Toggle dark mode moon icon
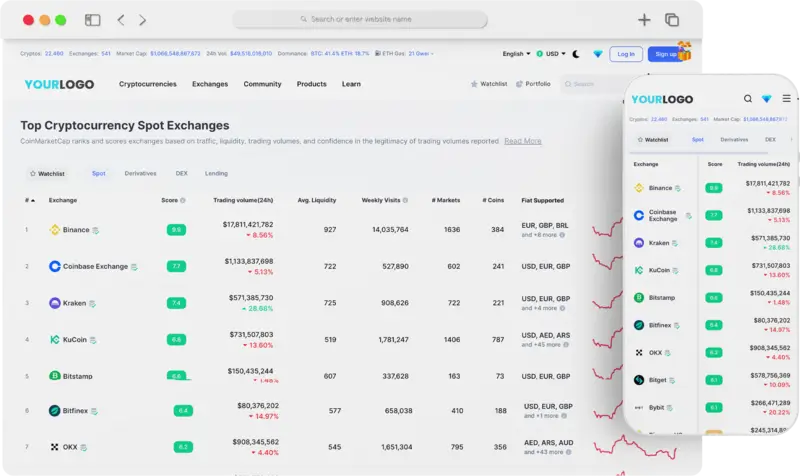The image size is (800, 476). click(576, 54)
